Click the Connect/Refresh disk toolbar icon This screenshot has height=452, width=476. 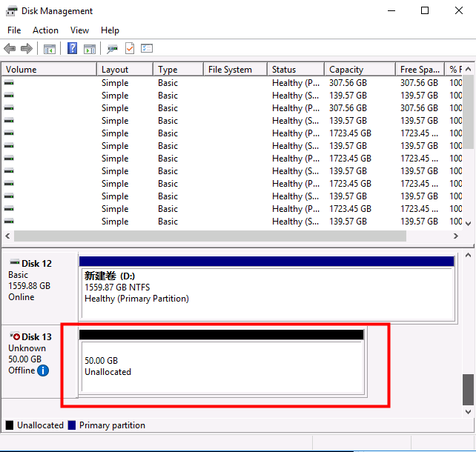tap(112, 49)
